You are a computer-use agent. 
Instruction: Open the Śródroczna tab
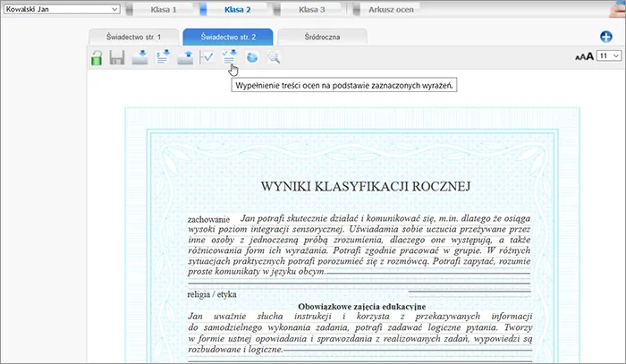pos(322,37)
